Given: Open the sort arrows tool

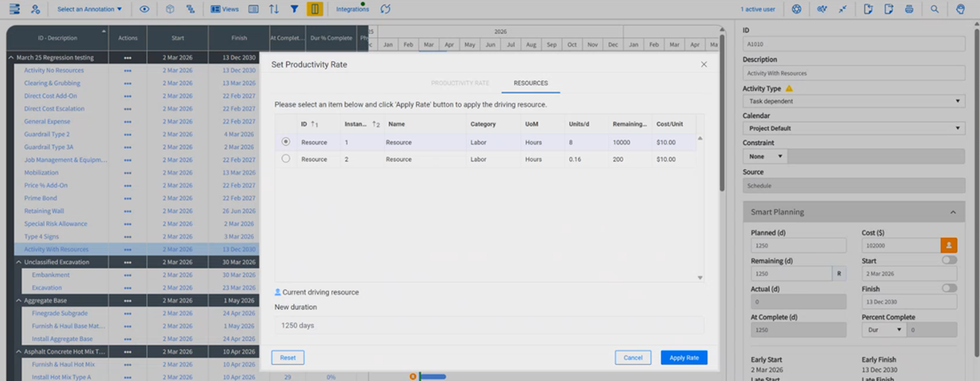Looking at the screenshot, I should coord(274,10).
